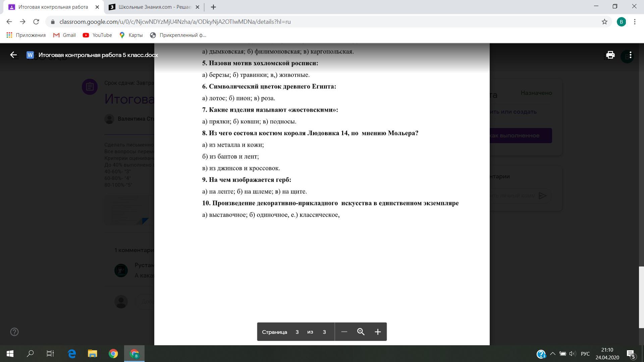This screenshot has height=362, width=644.
Task: Zoom in with the plus button
Action: (x=378, y=332)
